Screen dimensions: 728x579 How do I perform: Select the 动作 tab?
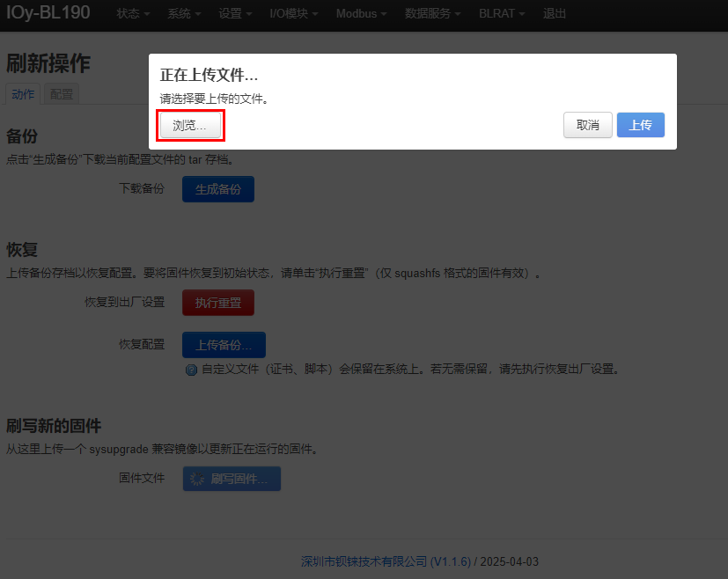coord(23,94)
